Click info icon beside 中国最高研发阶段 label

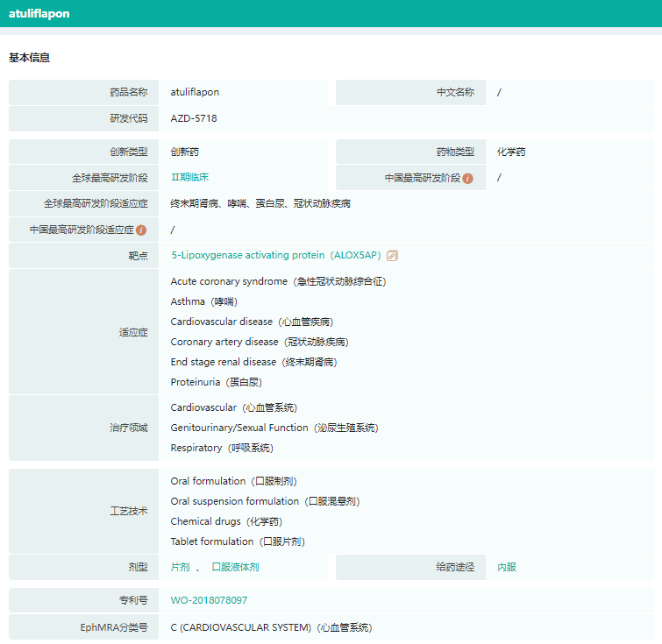click(467, 178)
